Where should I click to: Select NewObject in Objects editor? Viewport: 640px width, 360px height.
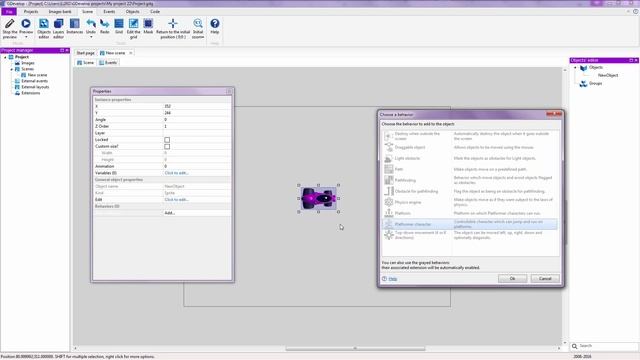pyautogui.click(x=608, y=76)
